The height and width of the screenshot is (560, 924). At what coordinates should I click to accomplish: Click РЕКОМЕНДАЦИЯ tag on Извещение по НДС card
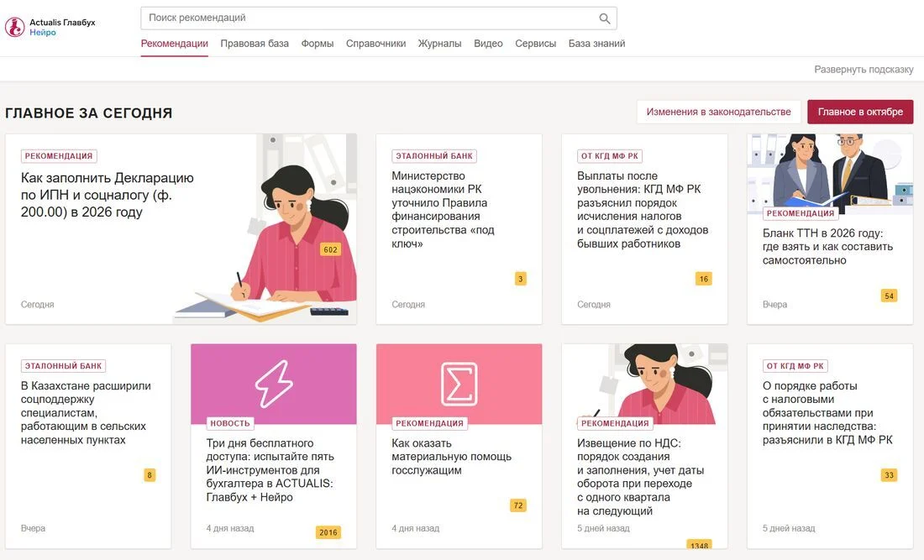[615, 423]
